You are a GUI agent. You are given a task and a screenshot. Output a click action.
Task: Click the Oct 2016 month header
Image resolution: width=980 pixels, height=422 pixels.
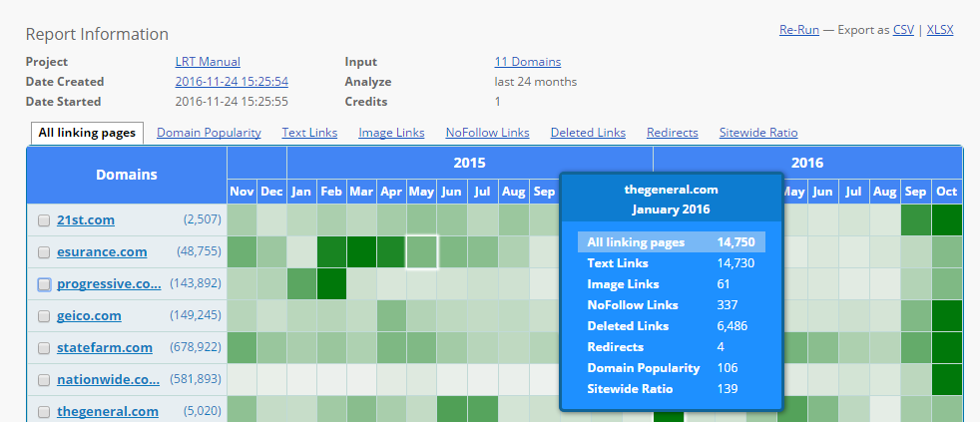947,192
